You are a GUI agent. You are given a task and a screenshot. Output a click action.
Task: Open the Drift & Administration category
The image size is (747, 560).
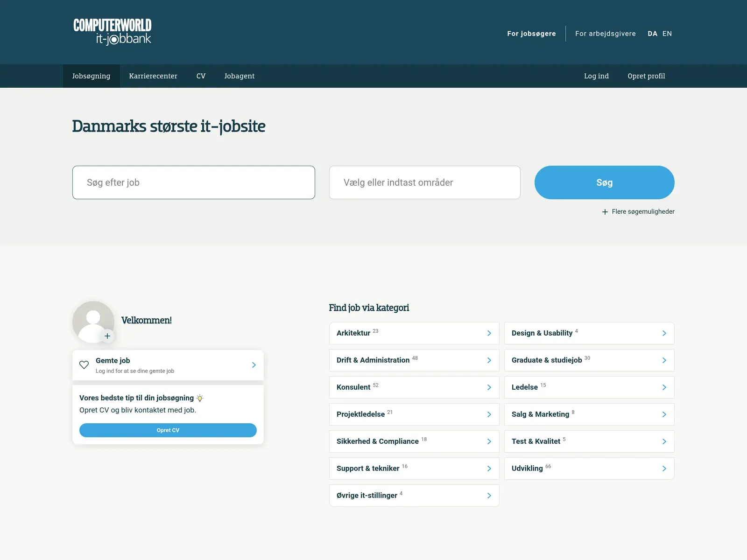pos(414,360)
